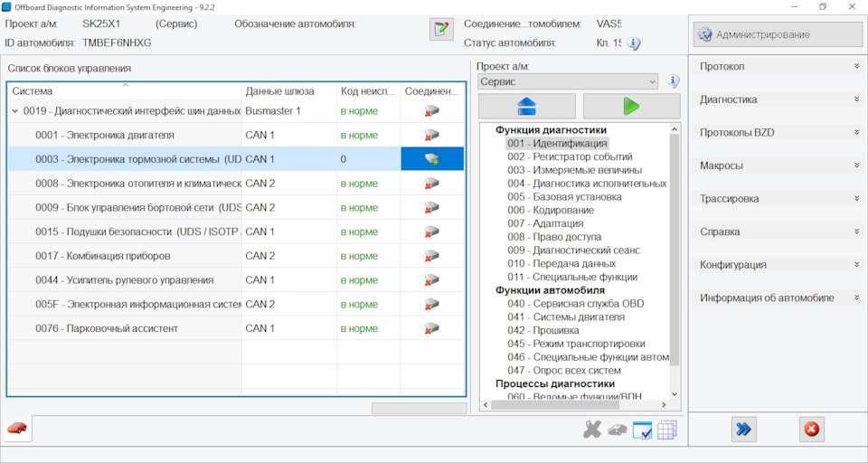
Task: Click connection icon for 0017 Комбинация приборов
Action: point(432,256)
